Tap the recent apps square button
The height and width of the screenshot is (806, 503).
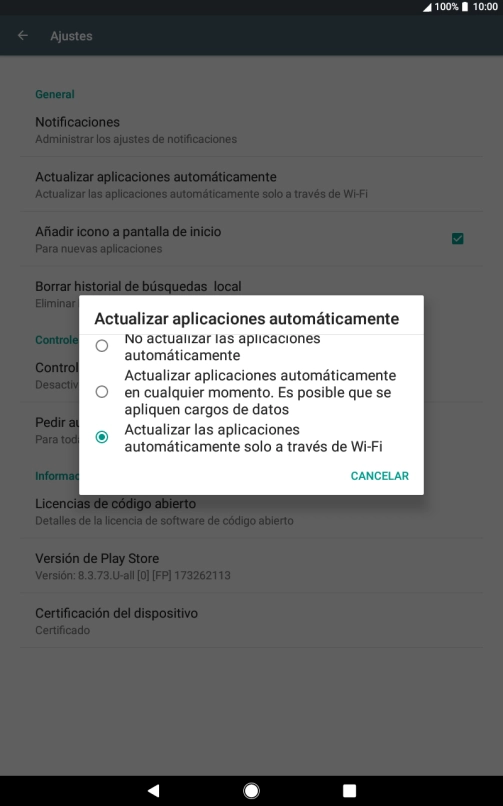click(x=349, y=791)
